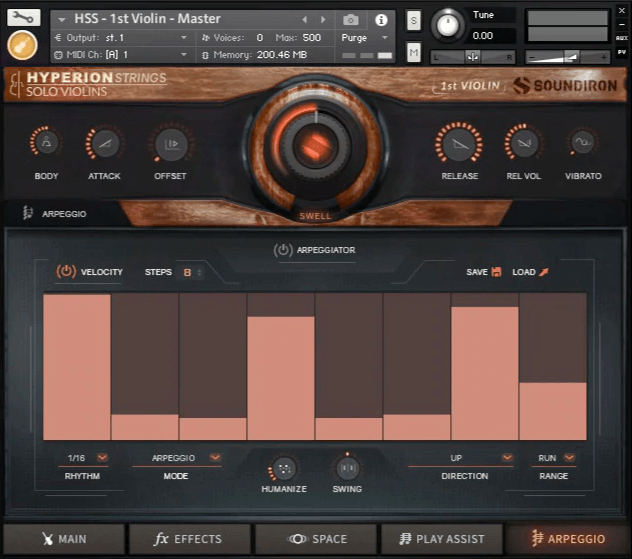Click the Arpeggio panel header icon
This screenshot has height=559, width=632.
click(27, 212)
